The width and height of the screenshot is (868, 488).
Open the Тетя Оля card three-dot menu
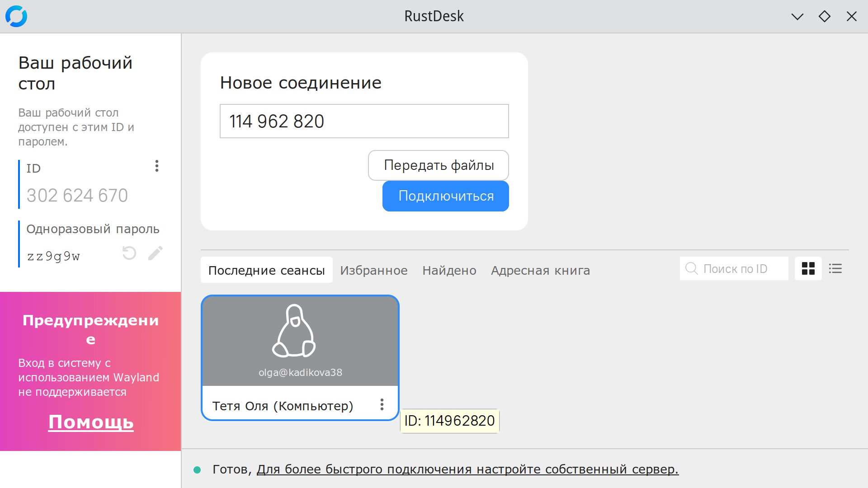[382, 404]
